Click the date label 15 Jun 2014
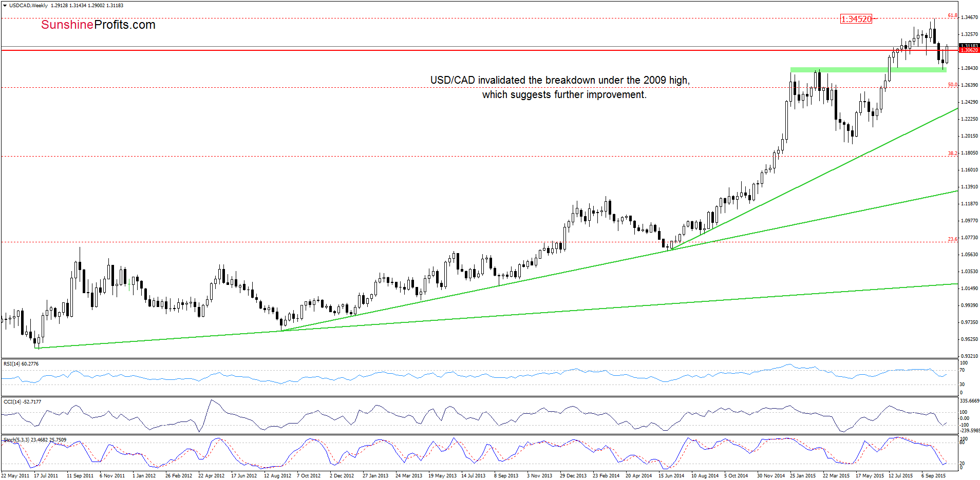 (x=671, y=476)
